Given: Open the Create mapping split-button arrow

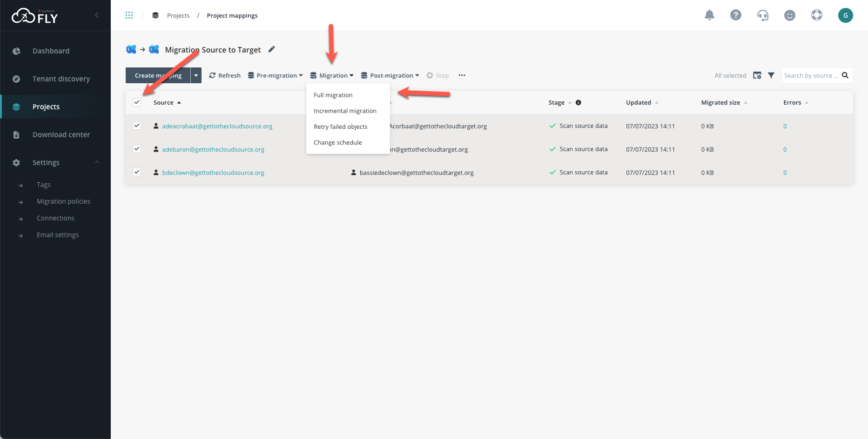Looking at the screenshot, I should 196,75.
